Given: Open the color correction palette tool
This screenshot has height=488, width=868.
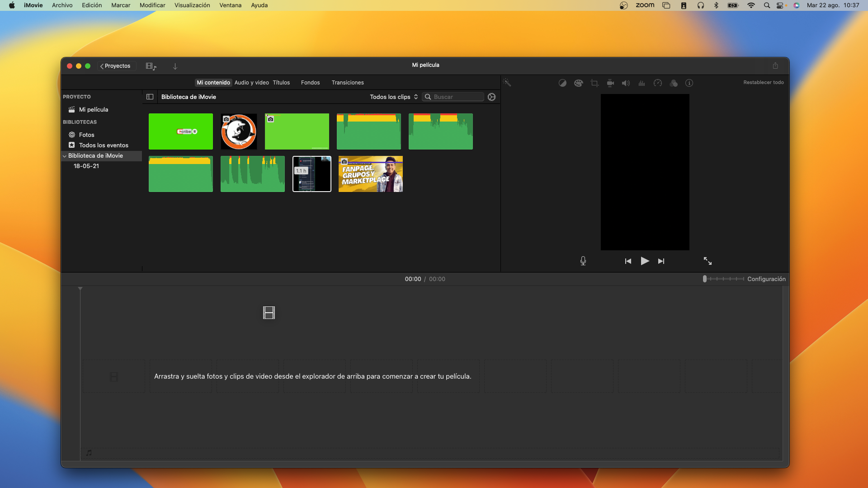Looking at the screenshot, I should [x=578, y=83].
